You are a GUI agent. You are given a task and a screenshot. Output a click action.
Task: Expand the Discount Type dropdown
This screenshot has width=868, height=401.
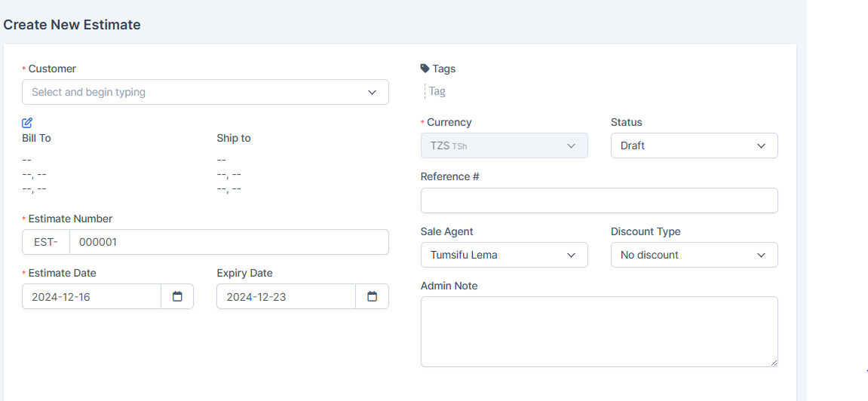693,255
